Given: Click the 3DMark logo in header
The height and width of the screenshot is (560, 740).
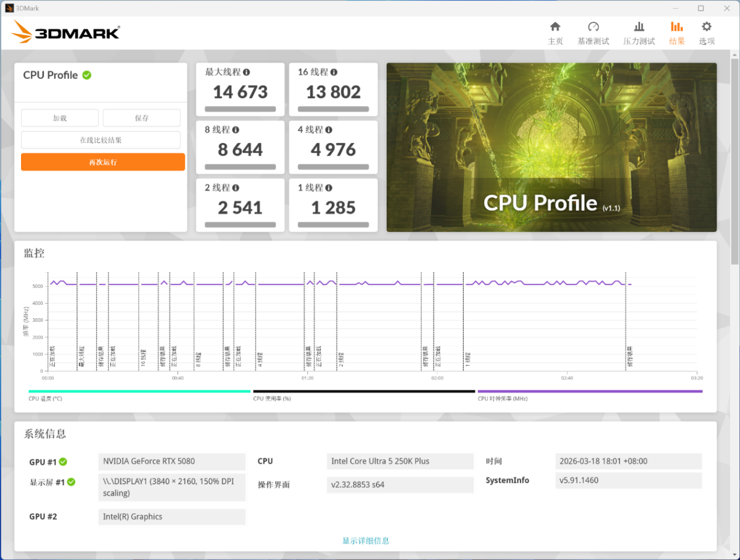Looking at the screenshot, I should [x=65, y=32].
